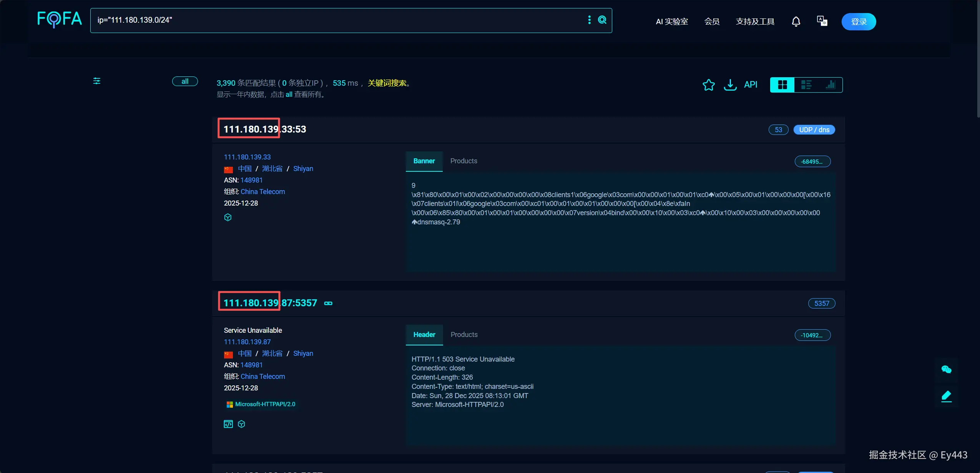The height and width of the screenshot is (473, 980).
Task: Switch to grid card view
Action: 782,85
